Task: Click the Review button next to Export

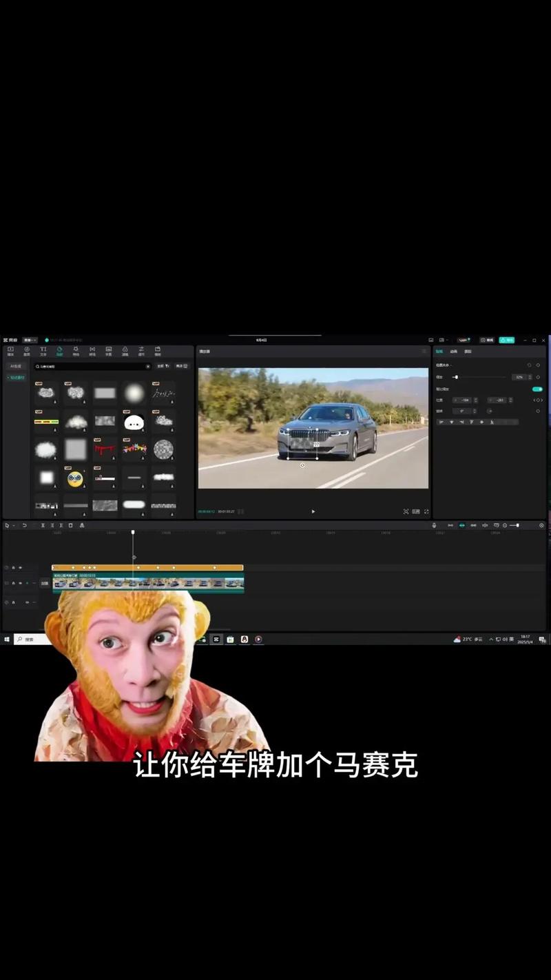Action: [x=487, y=340]
